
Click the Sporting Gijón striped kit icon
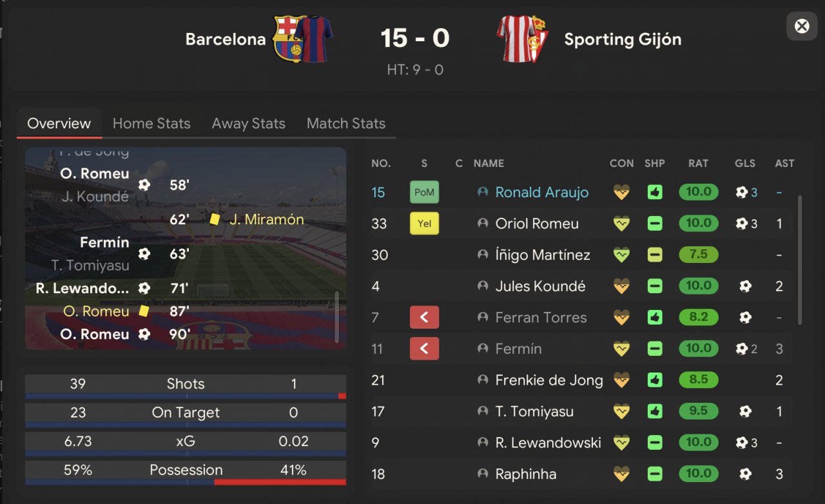tap(517, 39)
